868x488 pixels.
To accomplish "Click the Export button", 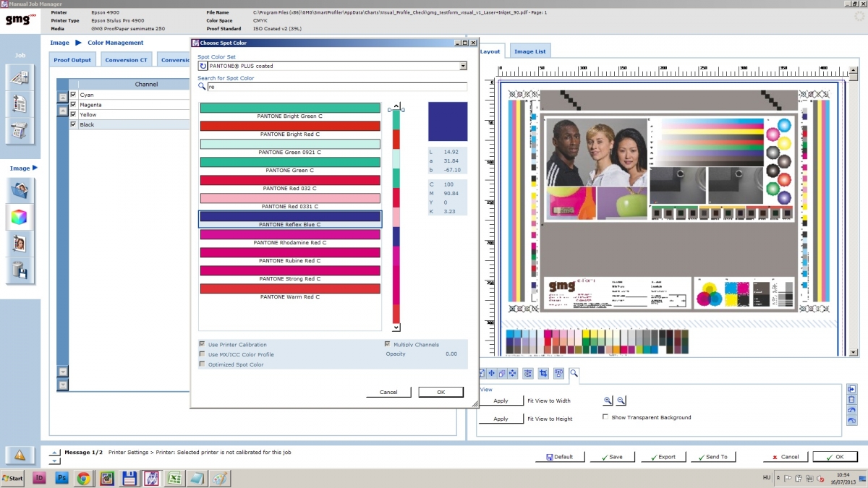I will point(662,457).
